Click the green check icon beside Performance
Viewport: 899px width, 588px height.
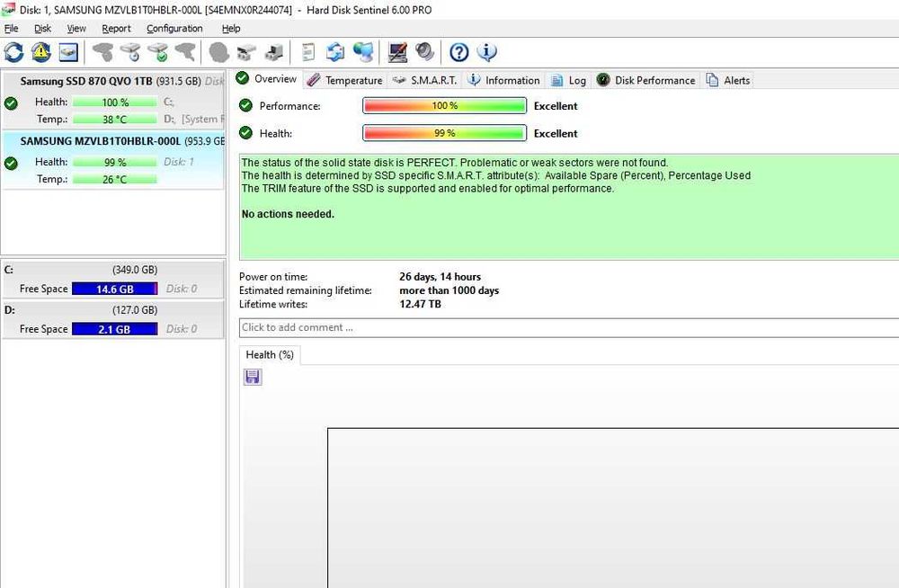(x=246, y=105)
